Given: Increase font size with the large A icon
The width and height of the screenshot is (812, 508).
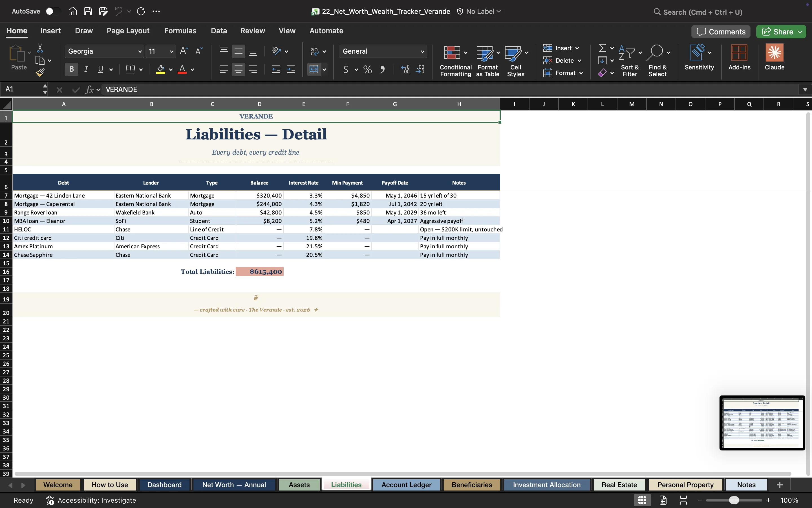Looking at the screenshot, I should point(184,51).
